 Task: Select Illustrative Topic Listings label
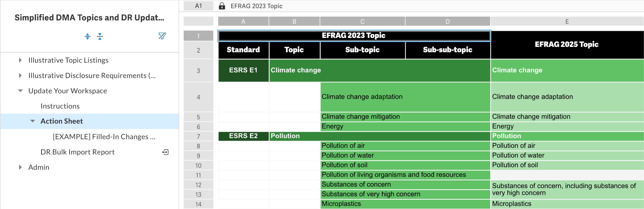pyautogui.click(x=68, y=60)
